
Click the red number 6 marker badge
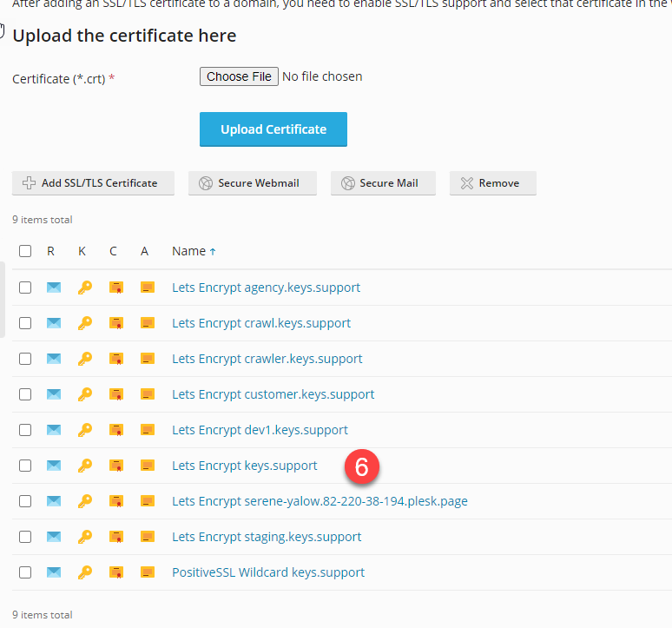(361, 466)
